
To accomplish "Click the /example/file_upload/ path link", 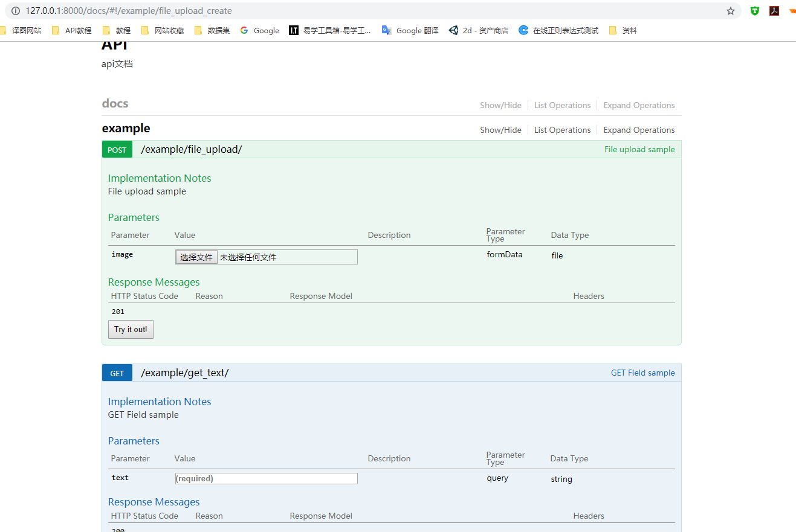I will (x=191, y=149).
